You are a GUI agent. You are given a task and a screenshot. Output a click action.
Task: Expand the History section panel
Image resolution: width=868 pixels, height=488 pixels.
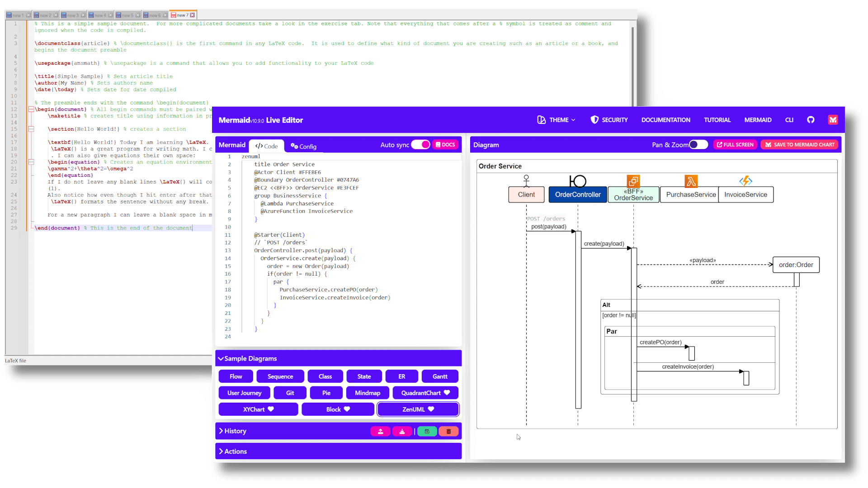click(x=233, y=431)
